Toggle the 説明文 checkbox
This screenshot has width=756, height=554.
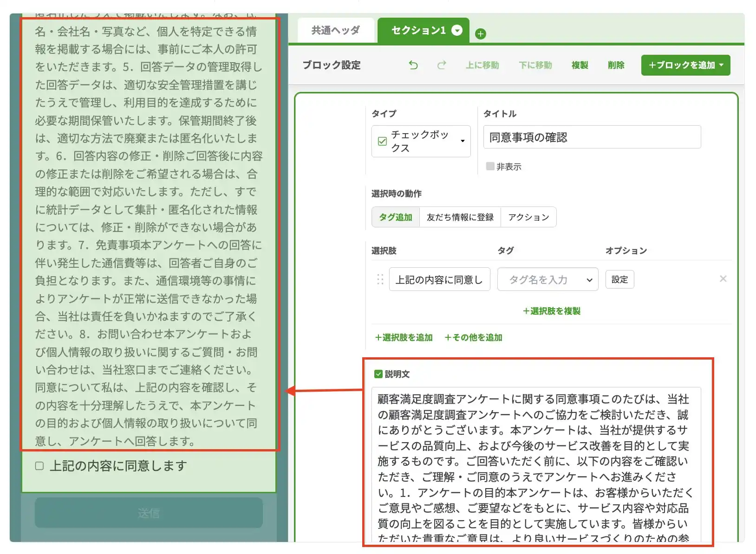pyautogui.click(x=378, y=374)
